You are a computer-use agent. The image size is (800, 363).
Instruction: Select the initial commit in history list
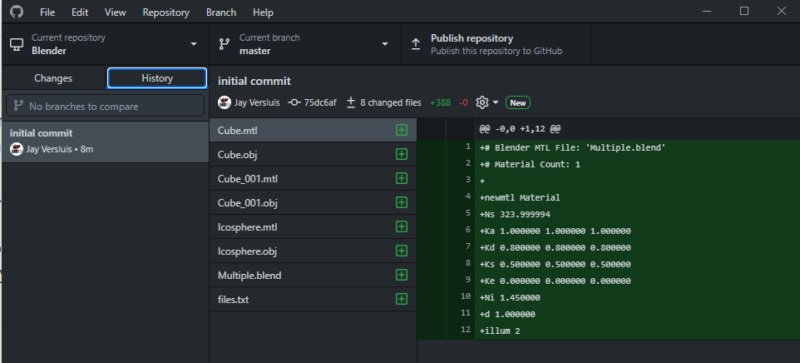105,141
